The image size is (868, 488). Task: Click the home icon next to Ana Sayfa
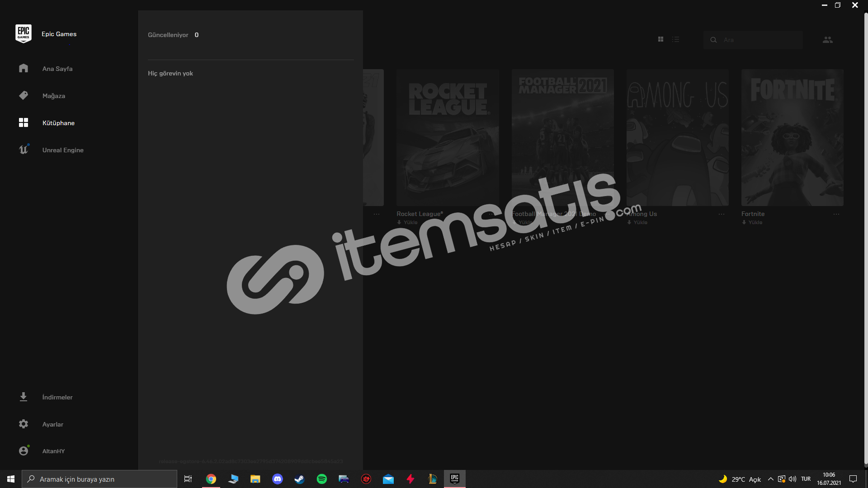pyautogui.click(x=24, y=68)
